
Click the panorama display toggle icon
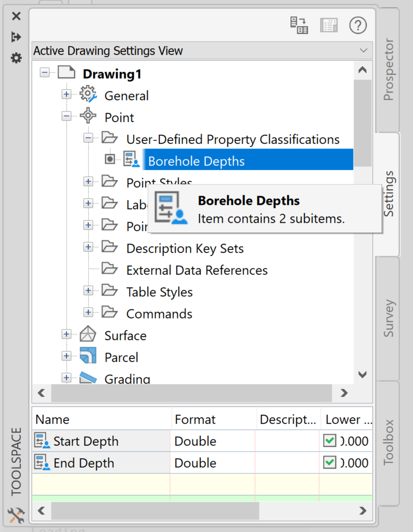[329, 26]
